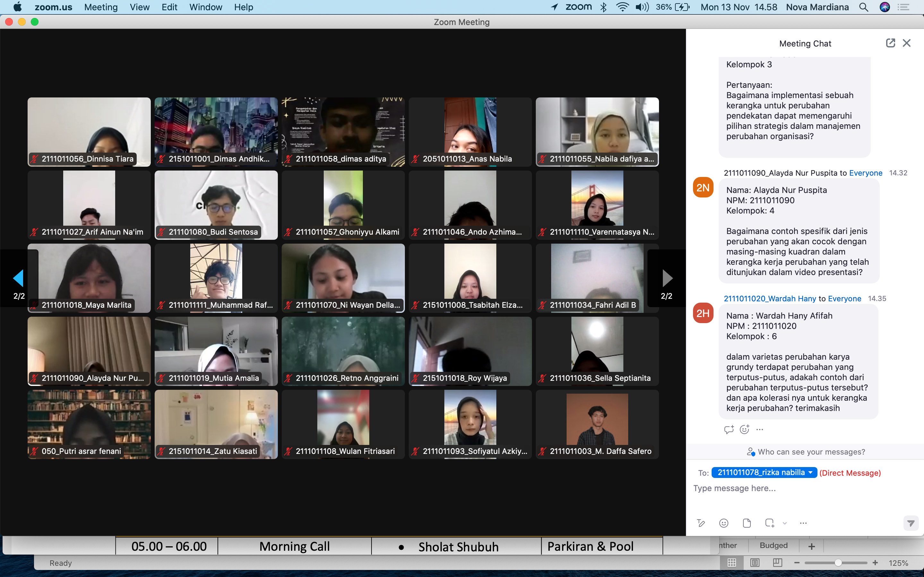Reply in thread to Wardah Hany's message
This screenshot has width=924, height=577.
coord(729,429)
